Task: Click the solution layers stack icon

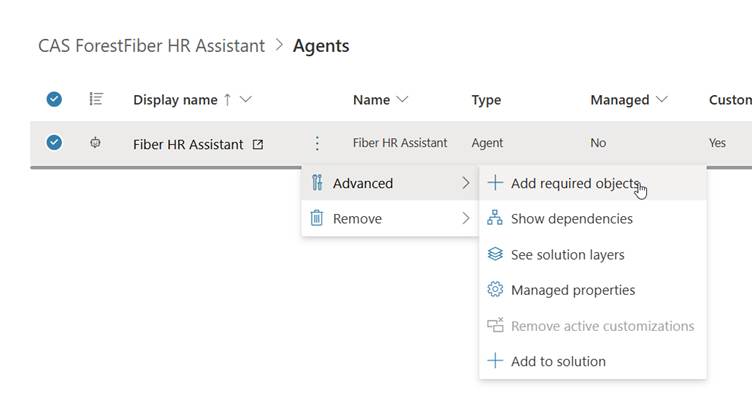Action: tap(494, 254)
